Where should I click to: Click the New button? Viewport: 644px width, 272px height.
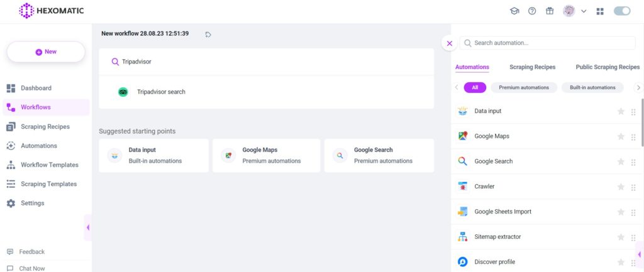click(46, 52)
